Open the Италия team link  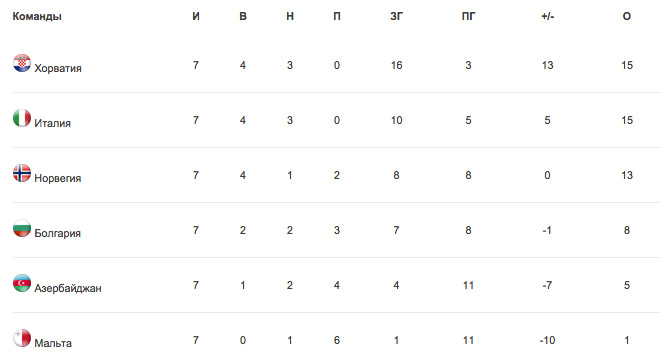pyautogui.click(x=53, y=123)
